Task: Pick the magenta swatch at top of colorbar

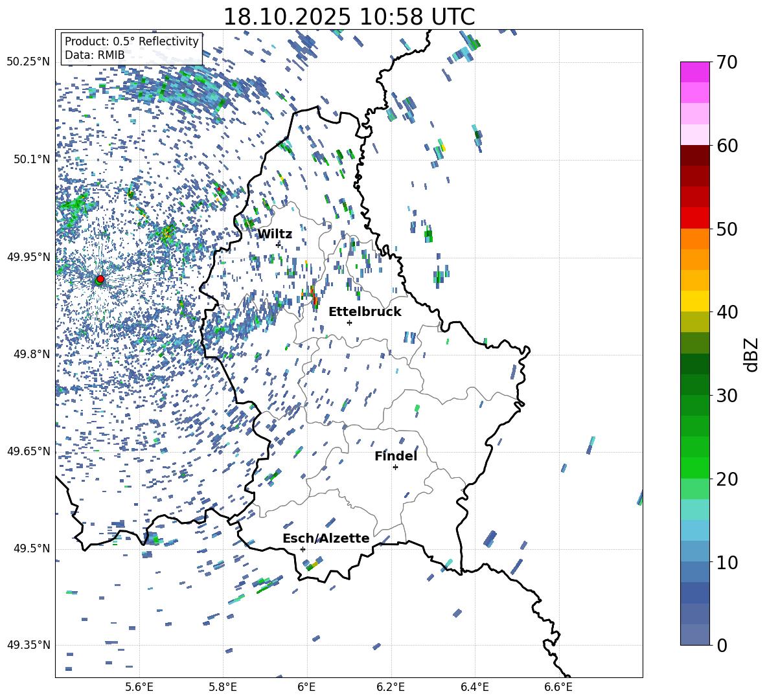Action: (x=695, y=72)
